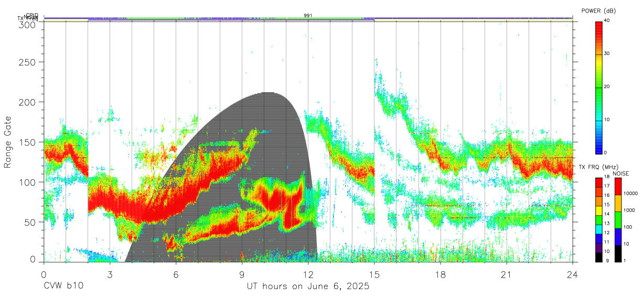Click the 'CVW b10' radar beam label
The image size is (644, 297).
coord(63,287)
